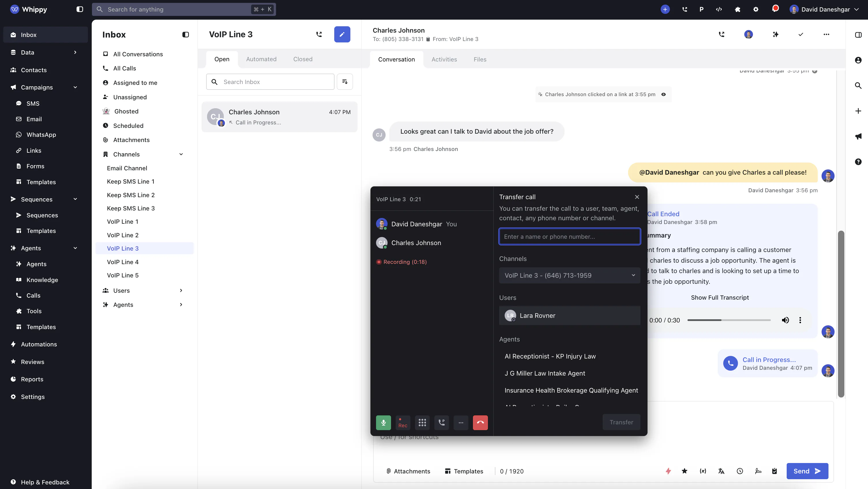Collapse the Inbox panel toggle
The width and height of the screenshot is (868, 489).
tap(185, 34)
